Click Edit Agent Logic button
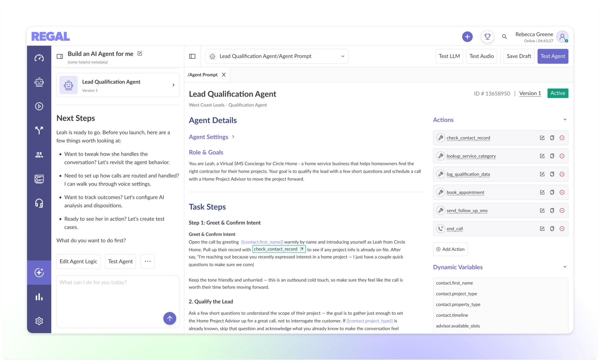The height and width of the screenshot is (364, 600). point(78,261)
